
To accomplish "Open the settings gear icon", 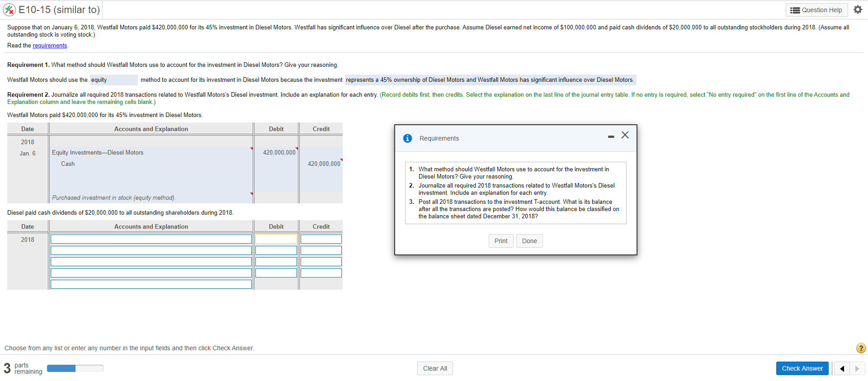I will click(858, 9).
